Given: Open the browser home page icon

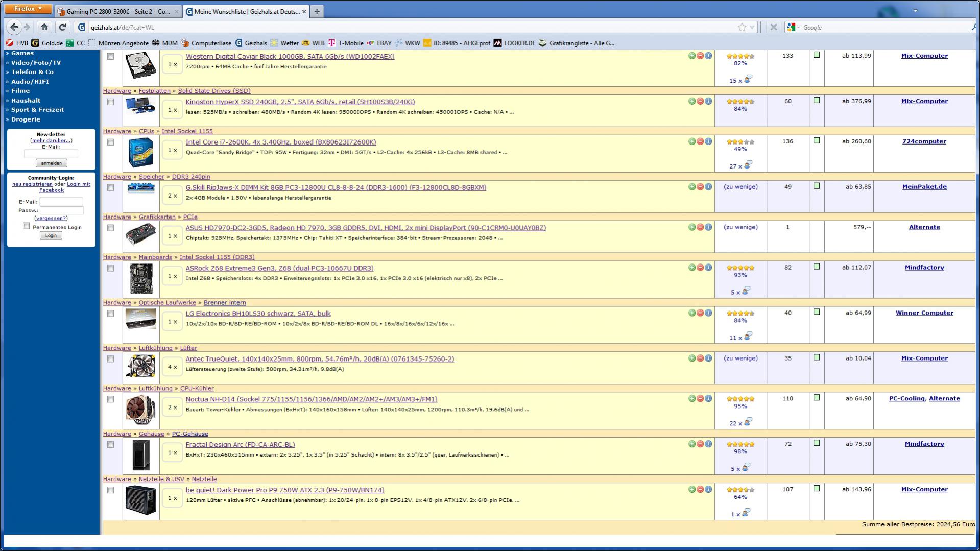Looking at the screenshot, I should [44, 27].
